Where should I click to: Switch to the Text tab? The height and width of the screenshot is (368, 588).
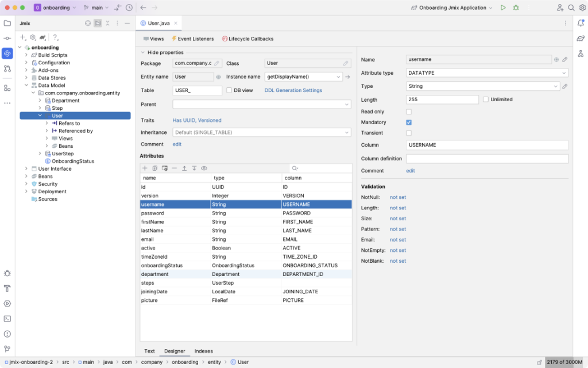(149, 351)
